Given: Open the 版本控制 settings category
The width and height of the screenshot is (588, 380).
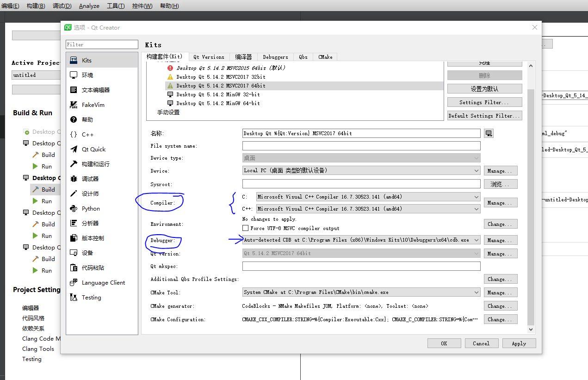Looking at the screenshot, I should click(102, 238).
